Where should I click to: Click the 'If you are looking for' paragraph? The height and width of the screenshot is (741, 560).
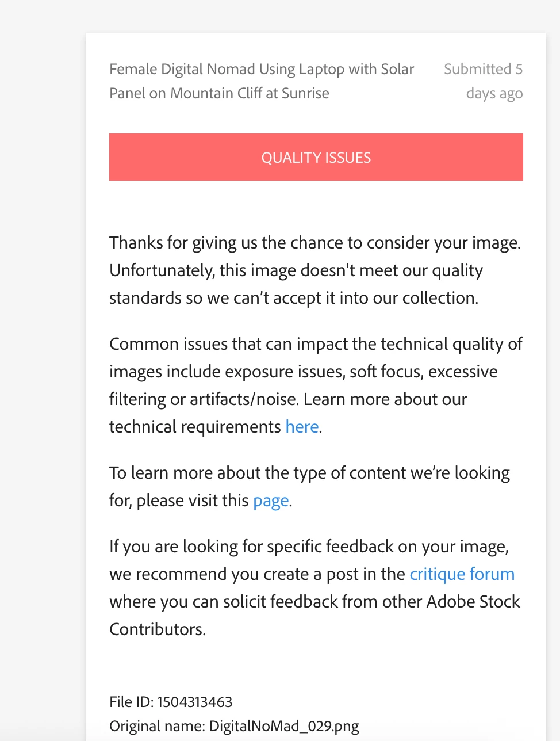pos(314,588)
